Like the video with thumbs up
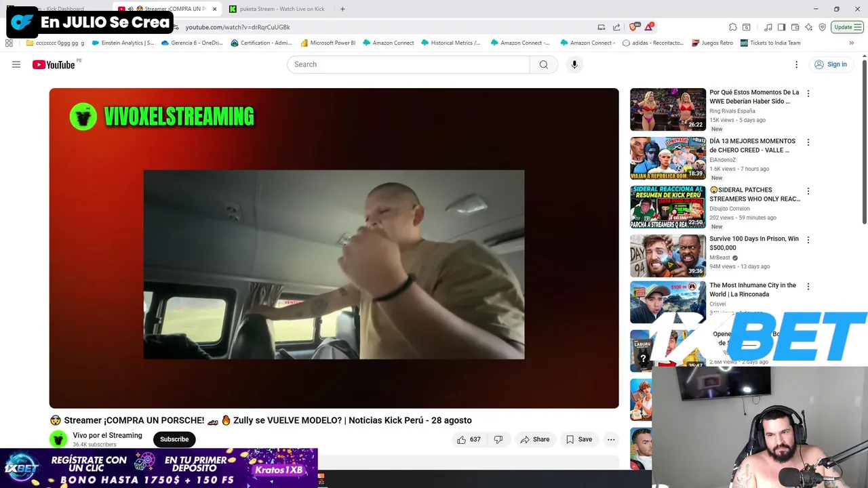The width and height of the screenshot is (868, 488). (x=469, y=439)
